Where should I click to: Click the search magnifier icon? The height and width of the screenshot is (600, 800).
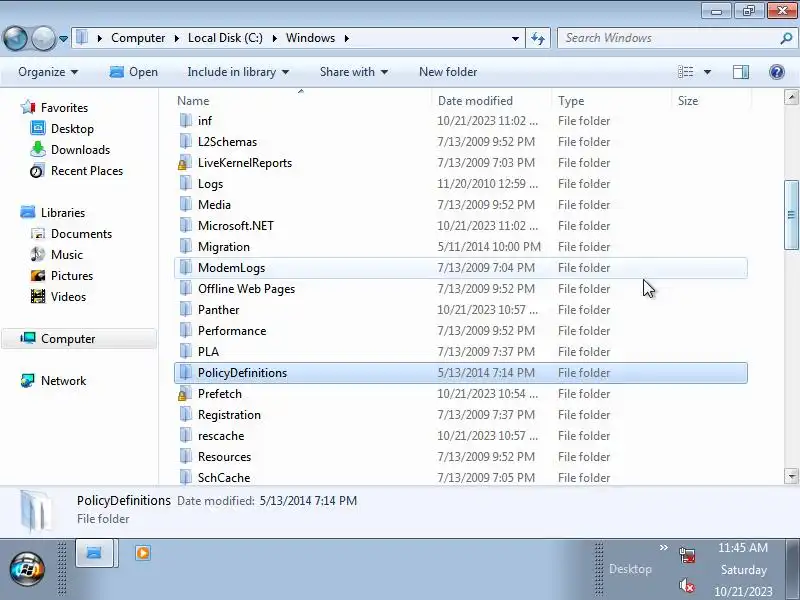click(x=786, y=38)
